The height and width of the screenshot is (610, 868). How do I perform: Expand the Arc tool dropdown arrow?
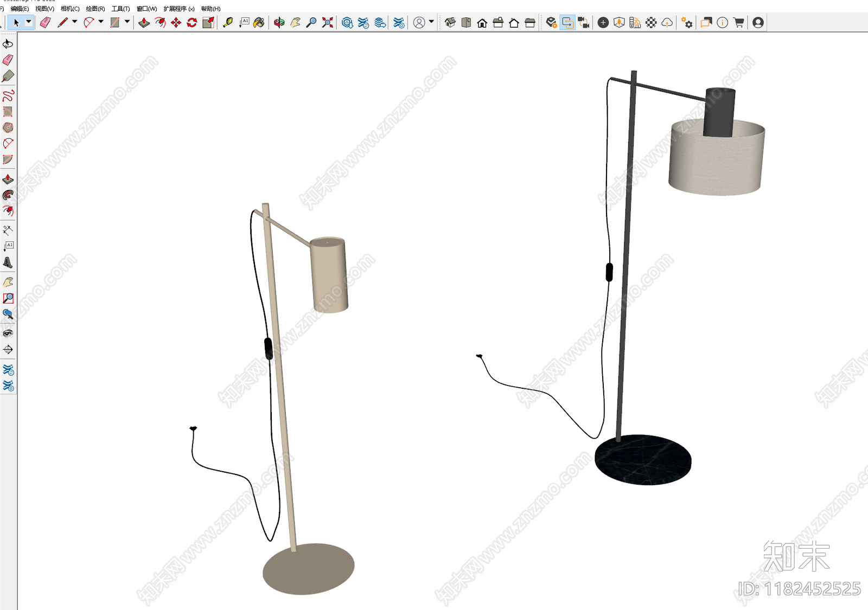[100, 22]
